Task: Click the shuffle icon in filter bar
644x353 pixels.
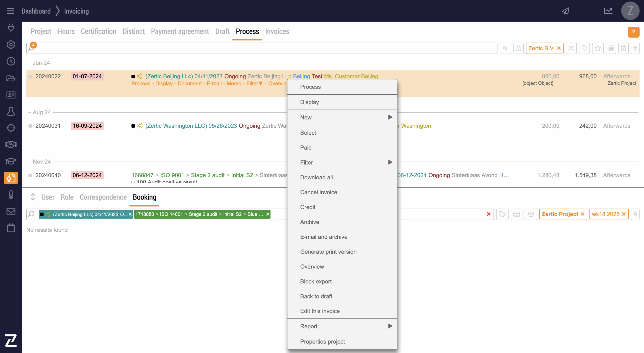Action: point(571,48)
